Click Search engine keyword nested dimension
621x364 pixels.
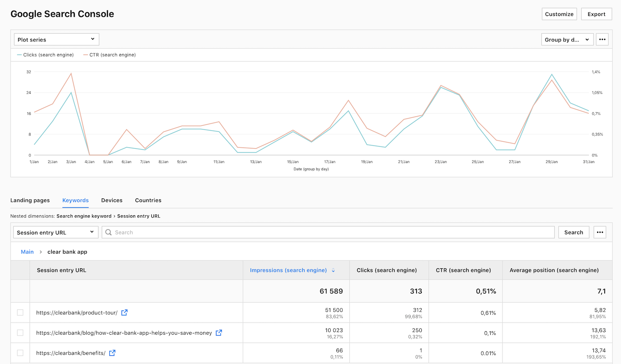84,216
